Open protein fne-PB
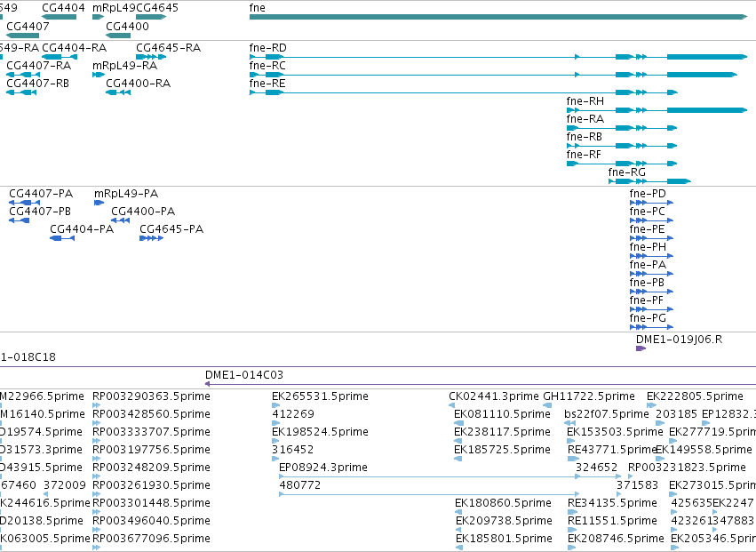Image resolution: width=756 pixels, height=552 pixels. (647, 284)
